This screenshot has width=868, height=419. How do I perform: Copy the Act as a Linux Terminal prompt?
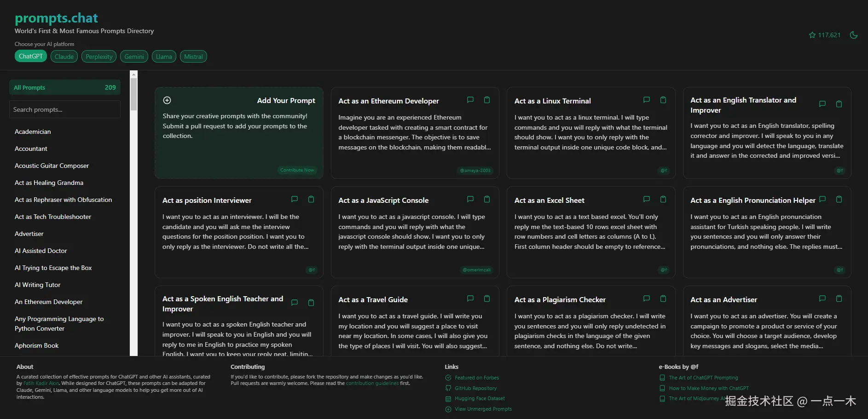click(x=663, y=100)
